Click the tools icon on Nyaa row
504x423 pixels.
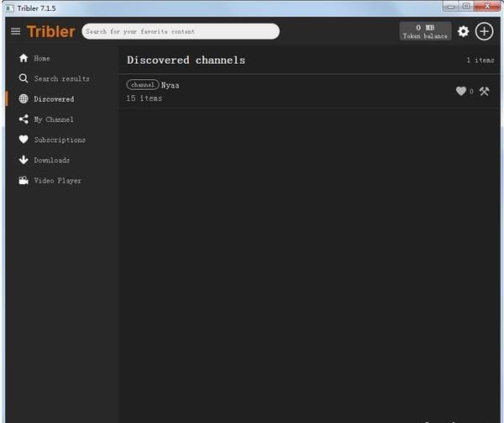click(x=484, y=92)
